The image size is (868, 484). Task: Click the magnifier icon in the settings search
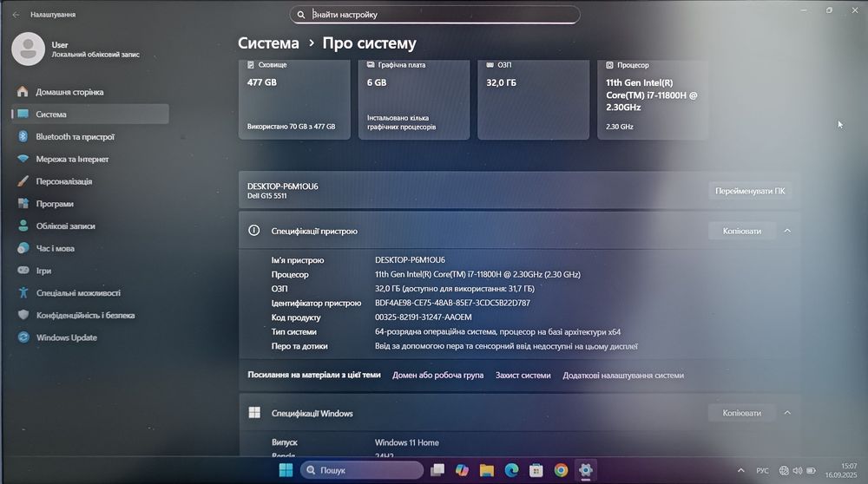(300, 15)
